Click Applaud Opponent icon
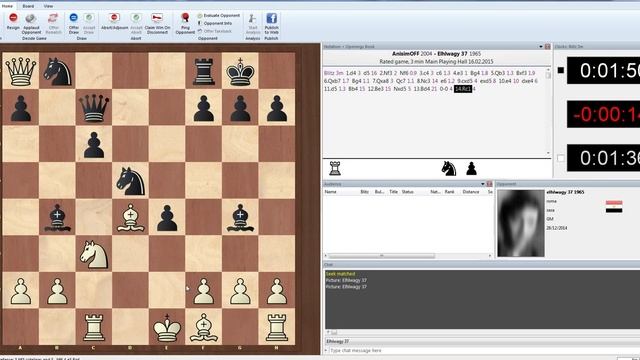Image resolution: width=640 pixels, height=360 pixels. point(31,23)
